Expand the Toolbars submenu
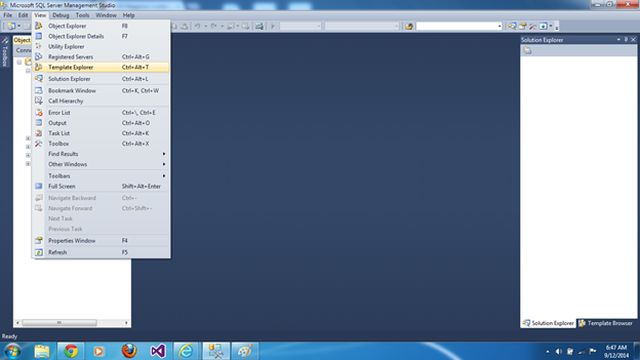The height and width of the screenshot is (360, 640). pyautogui.click(x=101, y=176)
